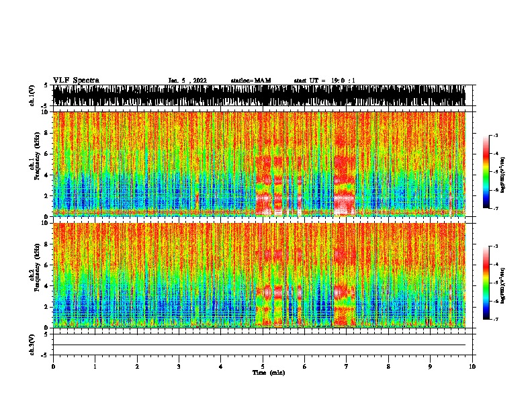Click time axis tick label 6
Image resolution: width=532 pixels, height=411 pixels.
pyautogui.click(x=305, y=367)
